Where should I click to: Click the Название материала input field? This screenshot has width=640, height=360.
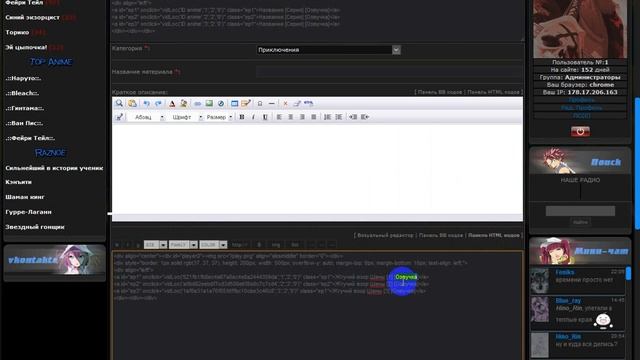(389, 72)
